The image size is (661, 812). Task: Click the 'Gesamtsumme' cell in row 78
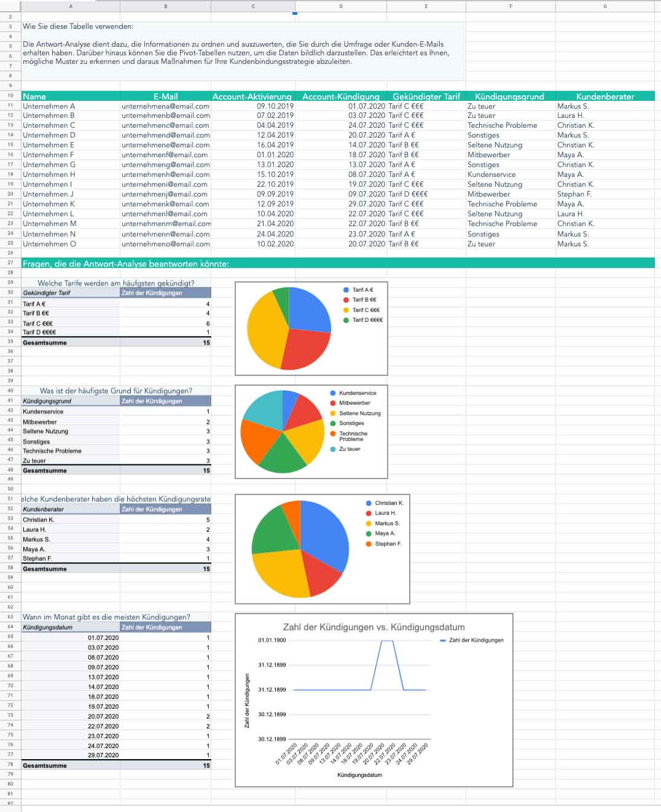coord(71,765)
